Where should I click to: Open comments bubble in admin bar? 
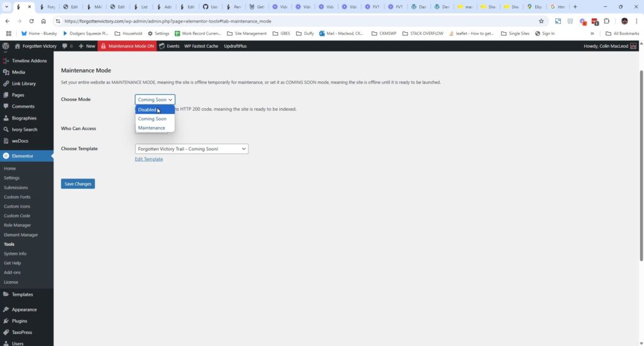tap(67, 46)
